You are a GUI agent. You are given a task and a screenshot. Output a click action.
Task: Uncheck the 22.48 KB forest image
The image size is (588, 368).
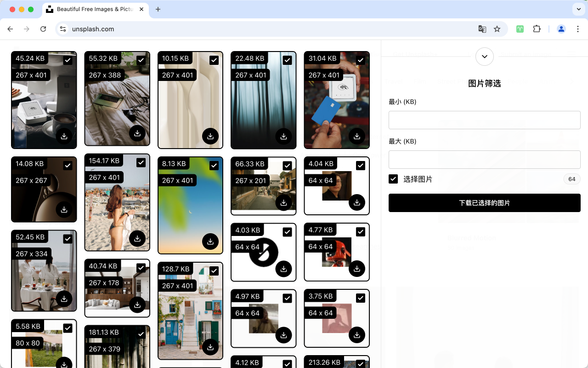click(x=287, y=60)
